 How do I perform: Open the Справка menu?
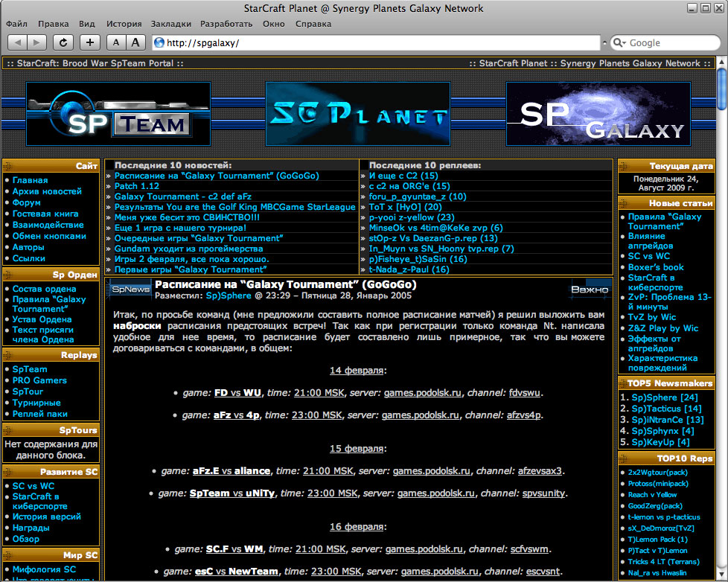313,24
